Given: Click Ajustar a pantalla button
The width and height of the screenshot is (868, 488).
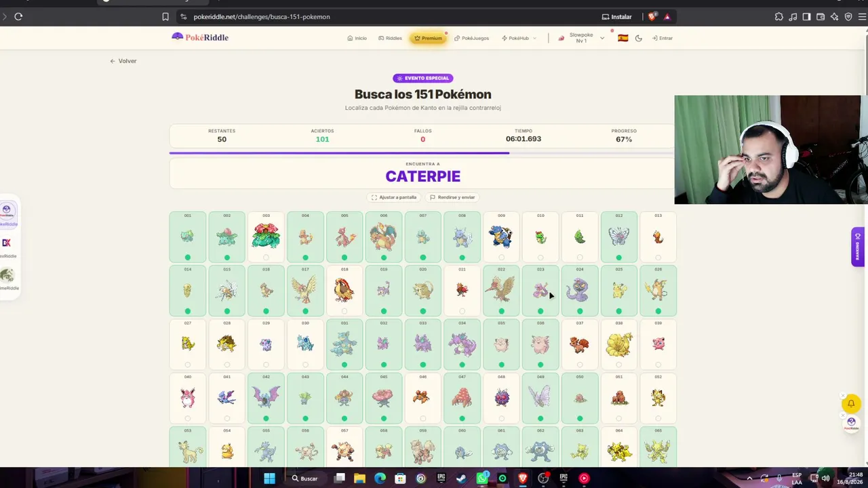Looking at the screenshot, I should click(x=394, y=197).
